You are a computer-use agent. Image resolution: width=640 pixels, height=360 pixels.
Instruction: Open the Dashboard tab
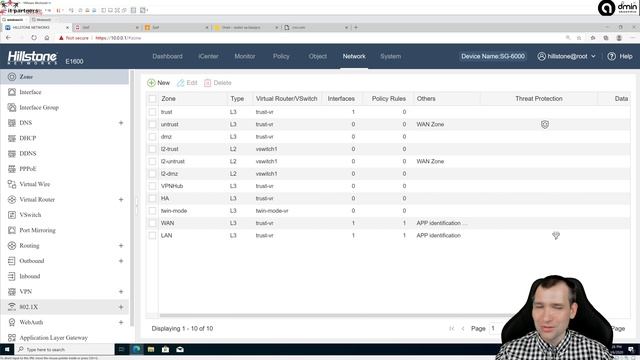click(167, 56)
